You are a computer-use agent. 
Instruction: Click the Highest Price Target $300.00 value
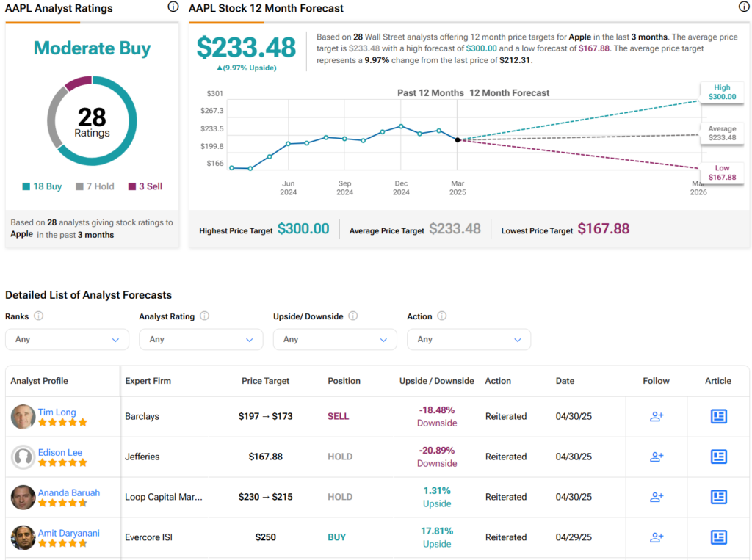pyautogui.click(x=303, y=229)
